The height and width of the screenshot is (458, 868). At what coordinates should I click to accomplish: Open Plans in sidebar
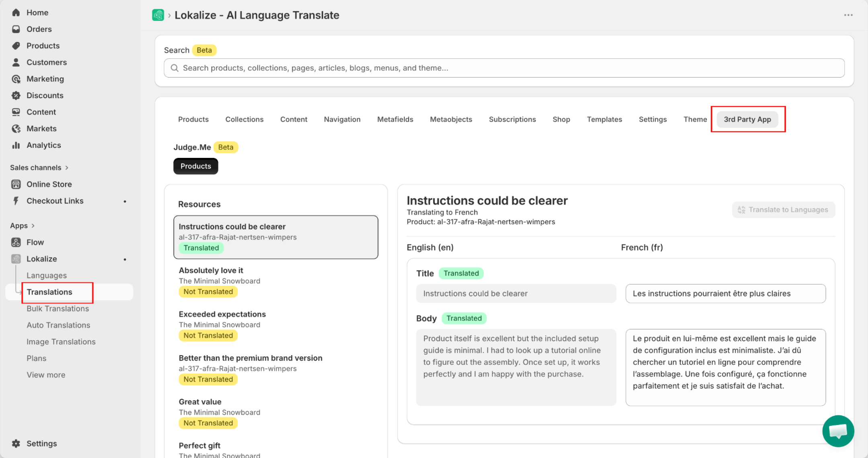37,358
